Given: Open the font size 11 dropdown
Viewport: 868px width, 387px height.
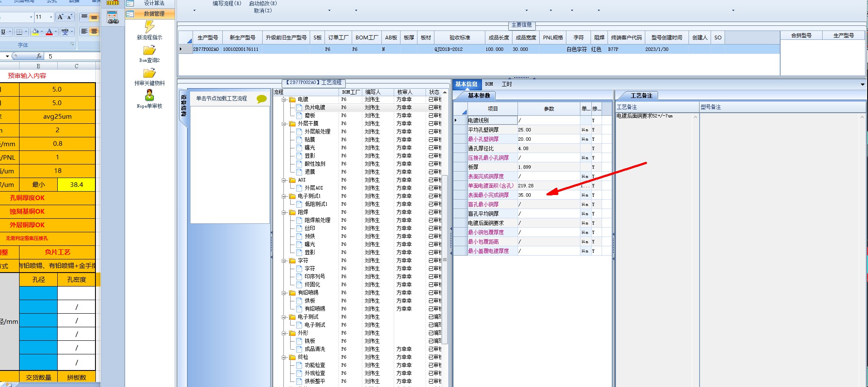Looking at the screenshot, I should (51, 17).
